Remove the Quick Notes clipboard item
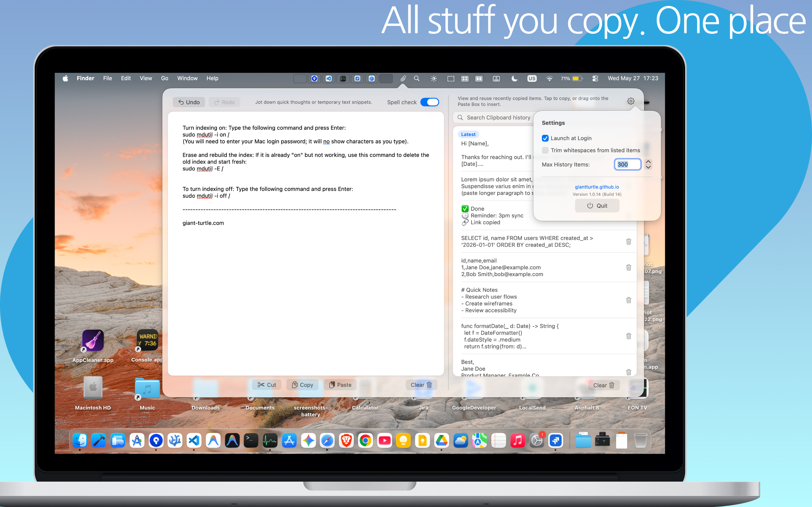This screenshot has width=812, height=507. click(628, 300)
